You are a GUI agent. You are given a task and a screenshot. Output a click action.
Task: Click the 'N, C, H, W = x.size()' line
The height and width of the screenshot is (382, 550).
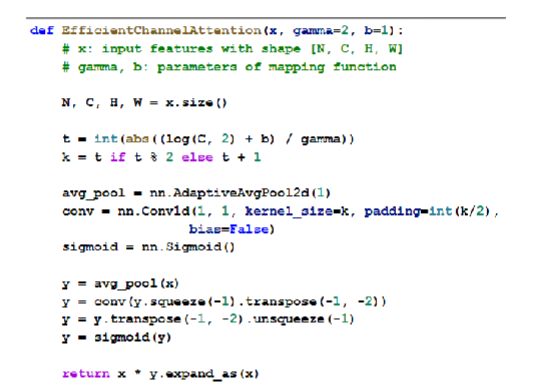tap(144, 103)
